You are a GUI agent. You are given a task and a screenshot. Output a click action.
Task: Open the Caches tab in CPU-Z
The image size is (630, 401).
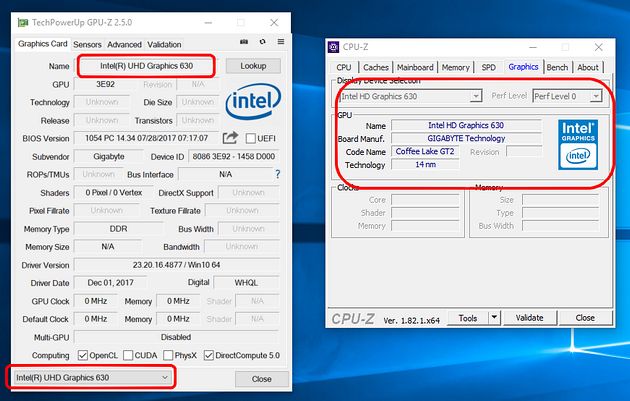click(x=376, y=67)
